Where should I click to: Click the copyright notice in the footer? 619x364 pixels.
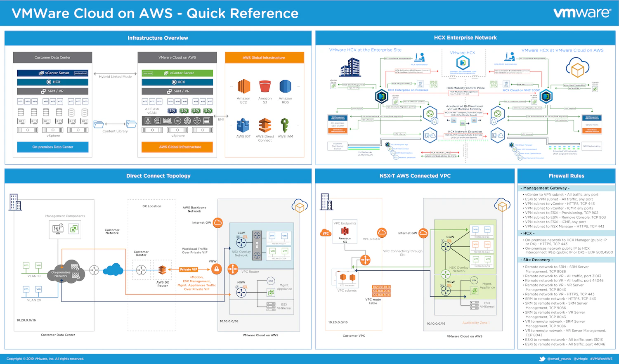click(45, 359)
